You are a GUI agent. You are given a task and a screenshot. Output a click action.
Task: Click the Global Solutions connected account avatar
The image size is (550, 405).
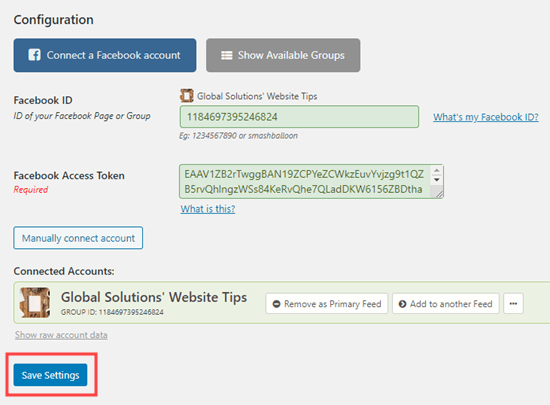35,302
